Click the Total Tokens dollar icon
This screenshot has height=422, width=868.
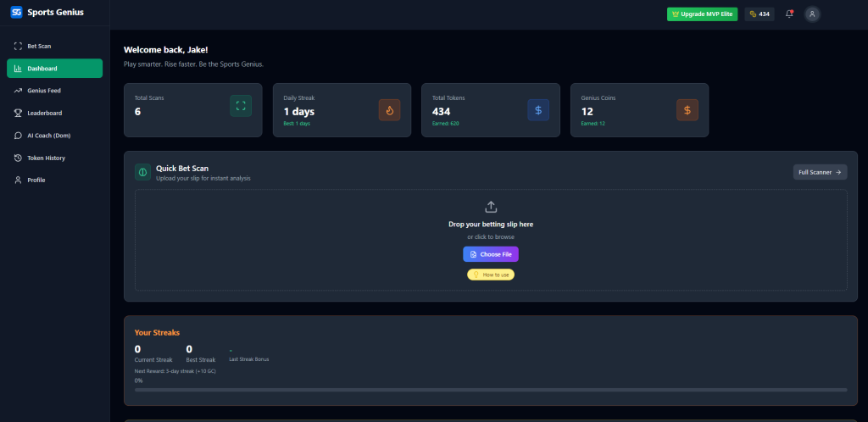pos(538,109)
